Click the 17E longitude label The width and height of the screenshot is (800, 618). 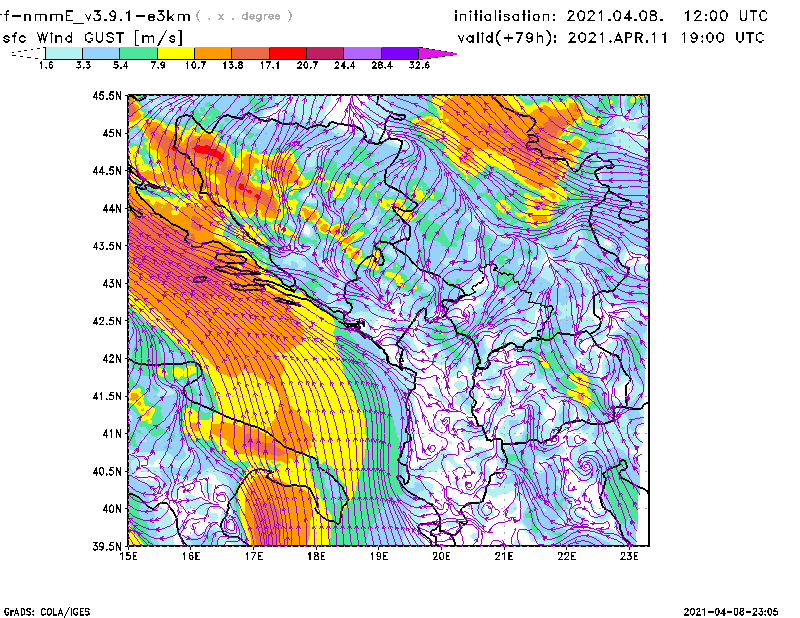(x=254, y=556)
